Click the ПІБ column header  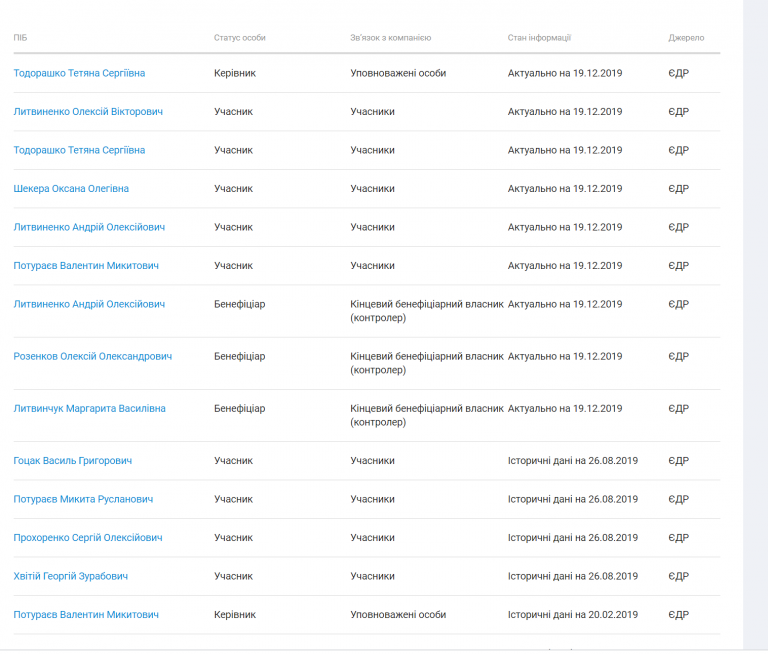tap(20, 38)
